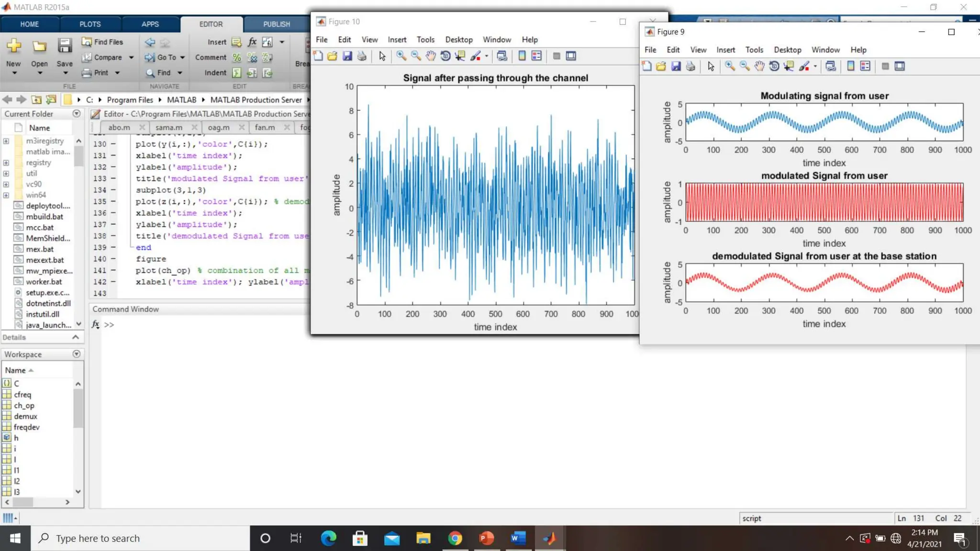The width and height of the screenshot is (980, 551).
Task: Click Insert Legend icon in Figure 10 toolbar
Action: 536,56
